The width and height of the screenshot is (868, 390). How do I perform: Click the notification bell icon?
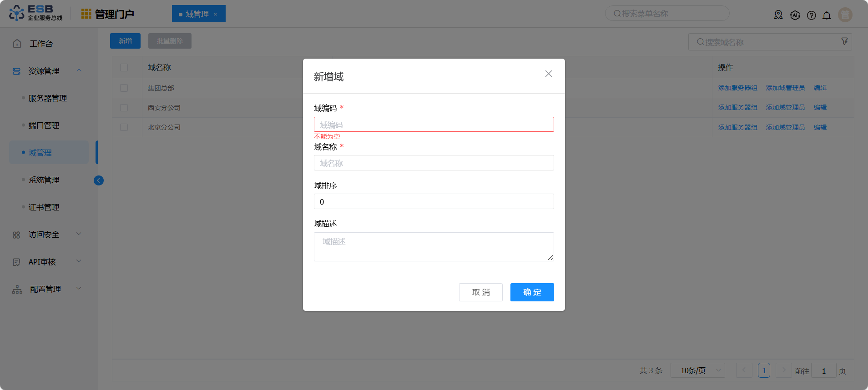coord(827,15)
